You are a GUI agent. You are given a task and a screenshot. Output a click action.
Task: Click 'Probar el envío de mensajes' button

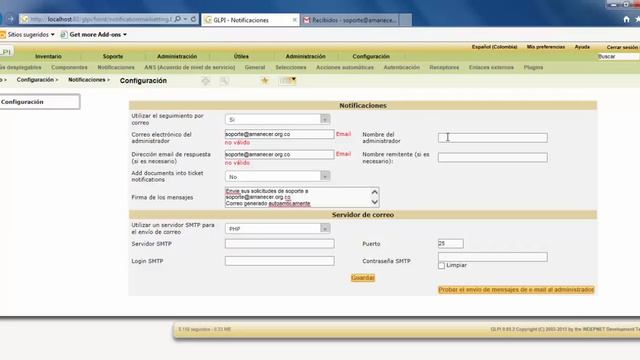pyautogui.click(x=516, y=290)
